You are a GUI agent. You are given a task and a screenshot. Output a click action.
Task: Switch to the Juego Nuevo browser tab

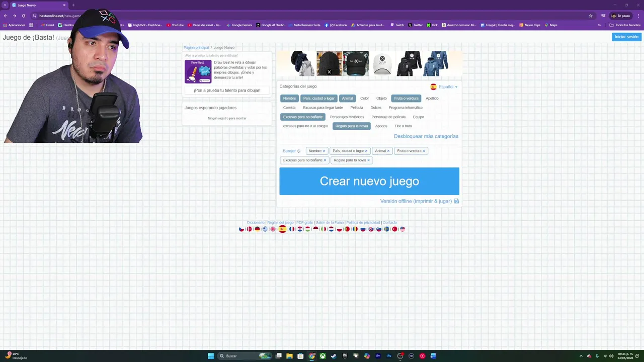pyautogui.click(x=39, y=5)
